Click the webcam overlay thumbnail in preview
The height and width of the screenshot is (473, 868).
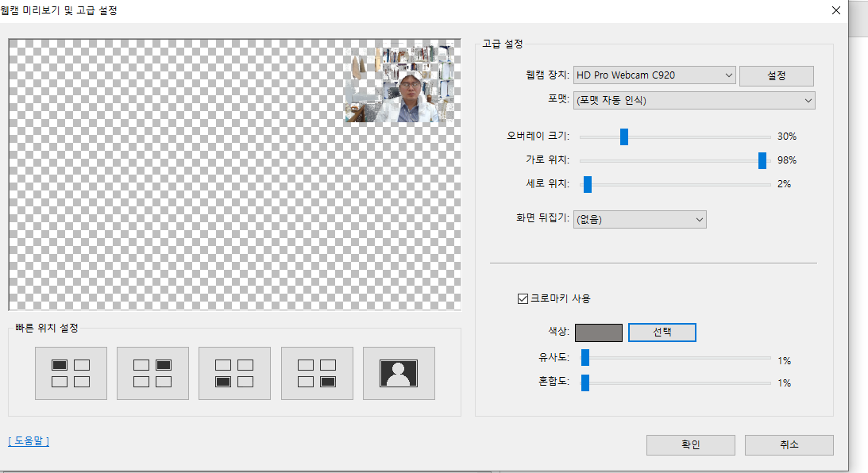399,83
